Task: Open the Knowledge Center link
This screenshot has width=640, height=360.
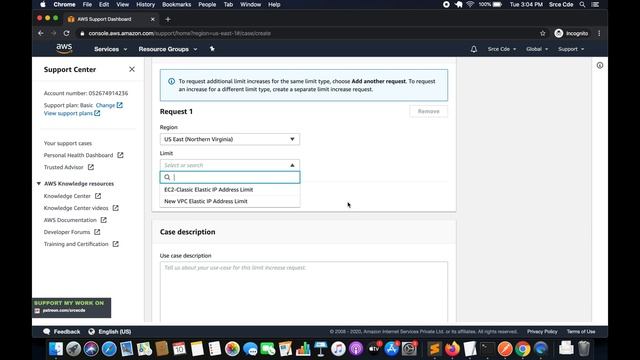Action: click(72, 196)
